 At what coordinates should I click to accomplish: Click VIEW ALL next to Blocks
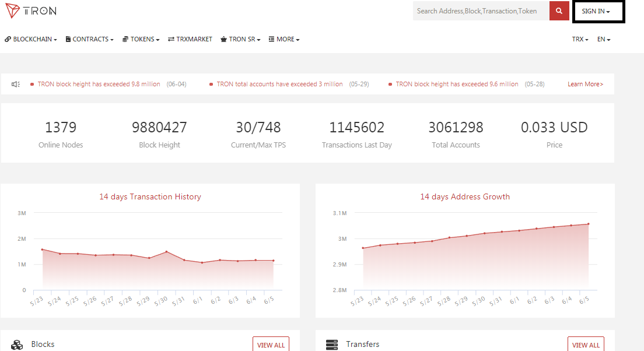271,345
